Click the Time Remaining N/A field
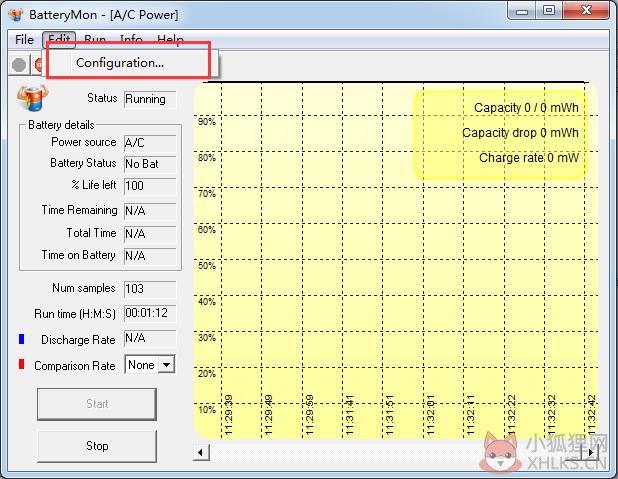The image size is (618, 479). coord(150,211)
